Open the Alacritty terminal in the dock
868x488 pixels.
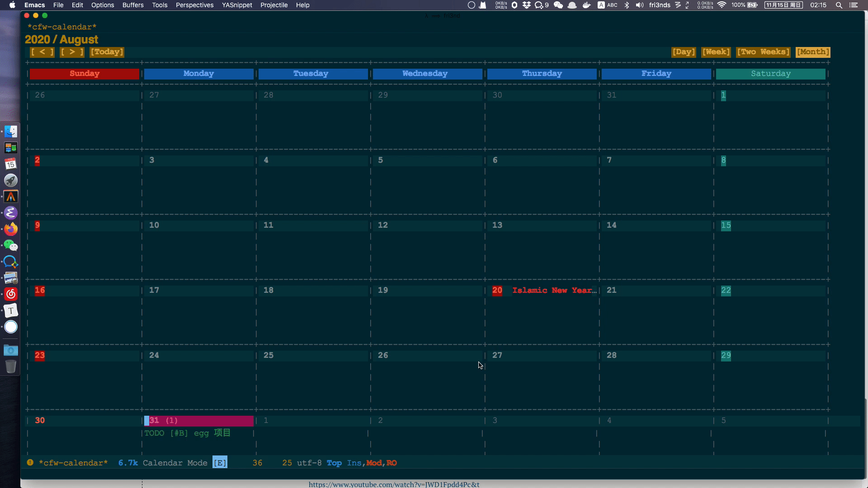(x=11, y=197)
